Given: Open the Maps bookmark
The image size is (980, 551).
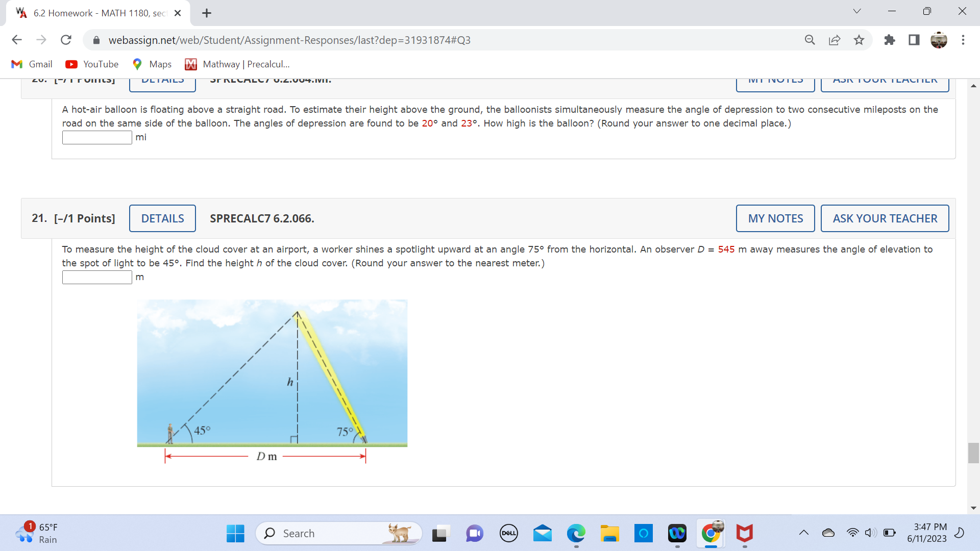Looking at the screenshot, I should coord(151,64).
